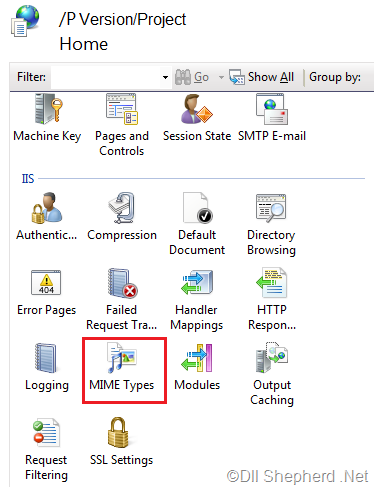374x487 pixels.
Task: Open the Output Caching feature icon
Action: click(272, 357)
